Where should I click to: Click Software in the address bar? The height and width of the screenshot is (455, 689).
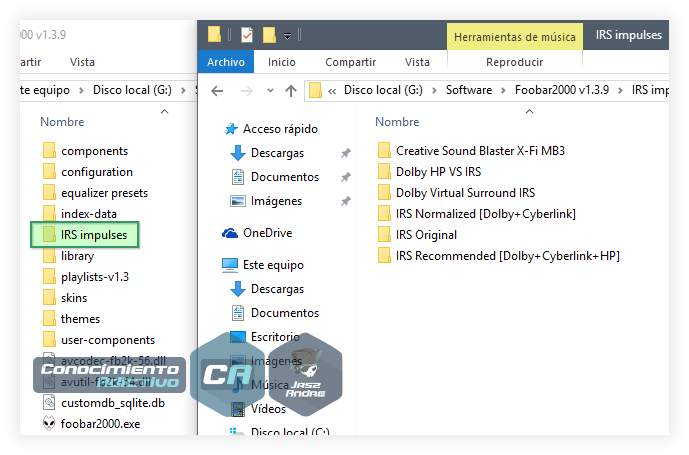[469, 90]
